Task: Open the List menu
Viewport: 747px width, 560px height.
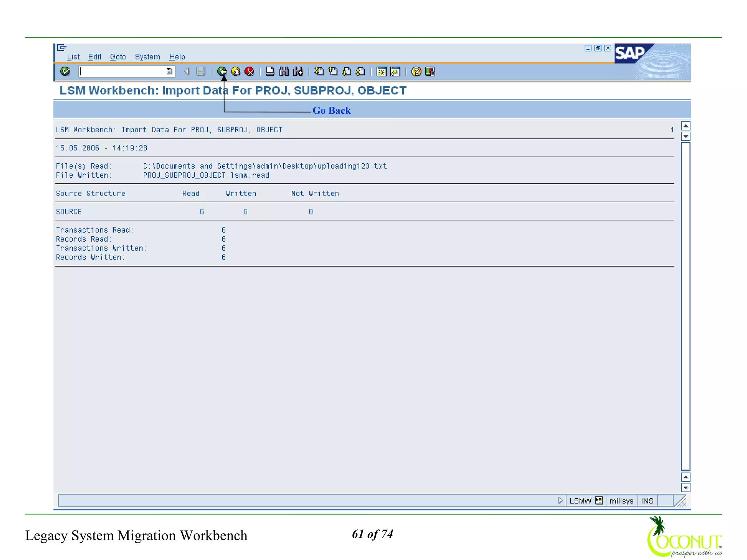Action: pyautogui.click(x=73, y=57)
